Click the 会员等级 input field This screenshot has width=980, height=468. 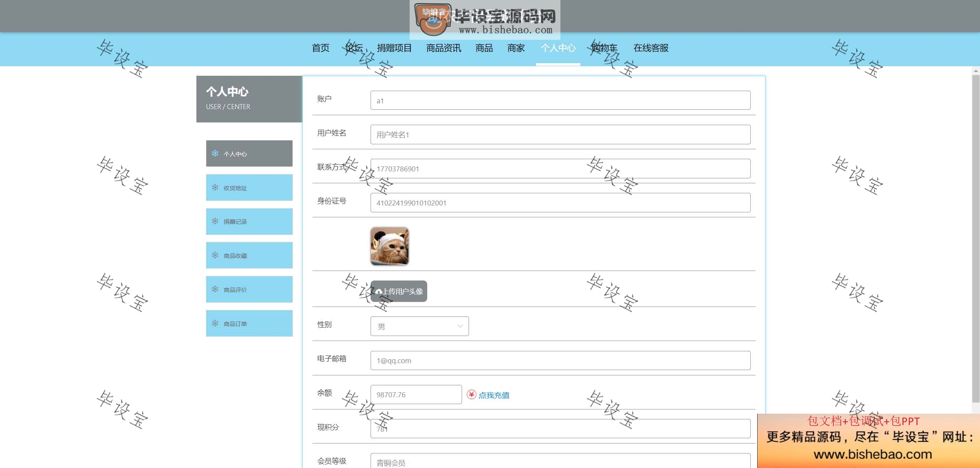point(560,461)
